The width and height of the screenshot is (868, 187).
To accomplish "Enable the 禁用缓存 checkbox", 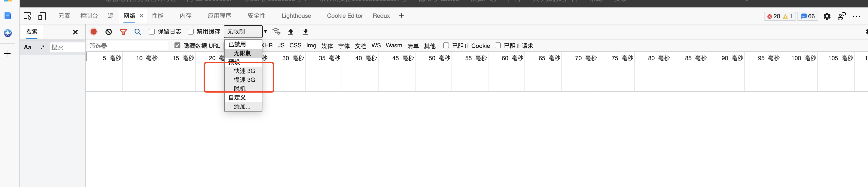I will 191,31.
